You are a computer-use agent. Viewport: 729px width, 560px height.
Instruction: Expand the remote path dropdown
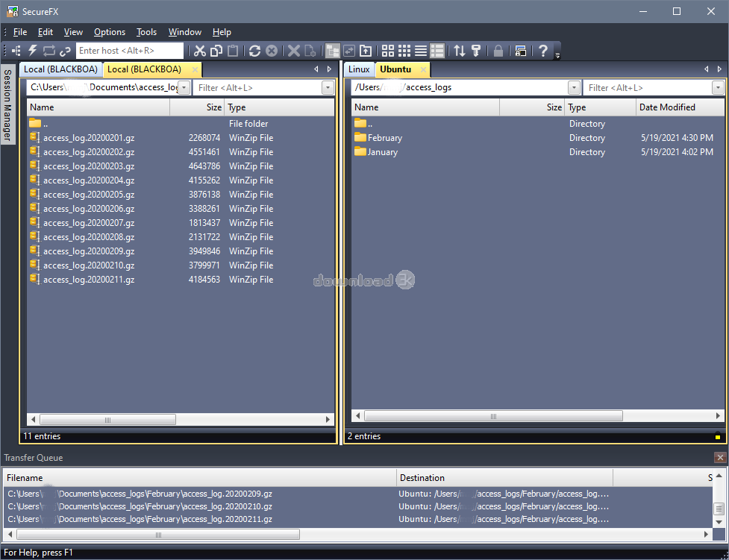coord(575,87)
